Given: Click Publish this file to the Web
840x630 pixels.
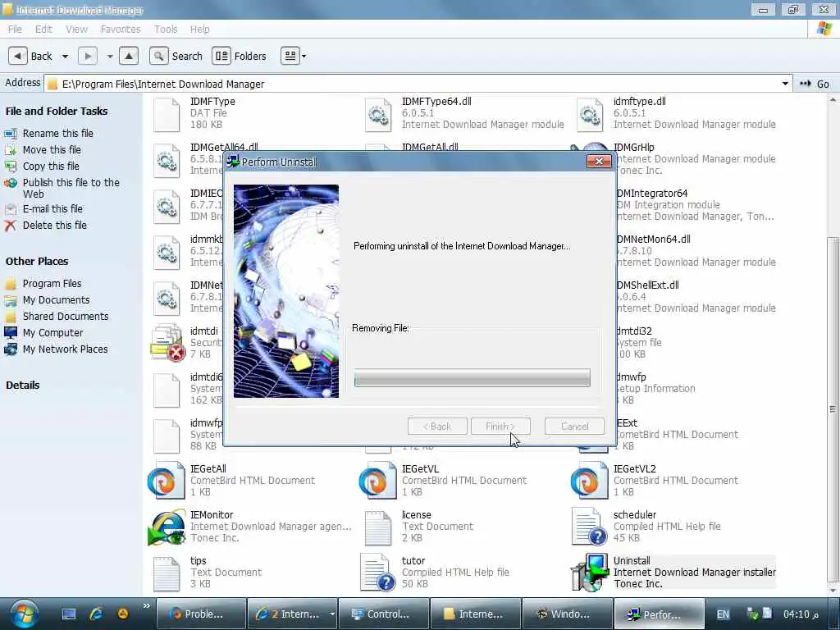Looking at the screenshot, I should (x=71, y=188).
